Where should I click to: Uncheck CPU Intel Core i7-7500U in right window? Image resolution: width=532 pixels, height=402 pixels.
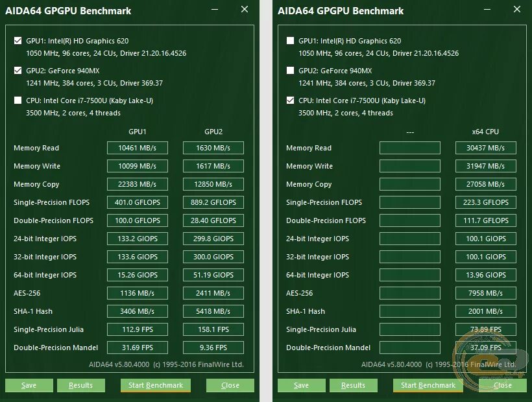click(x=291, y=100)
